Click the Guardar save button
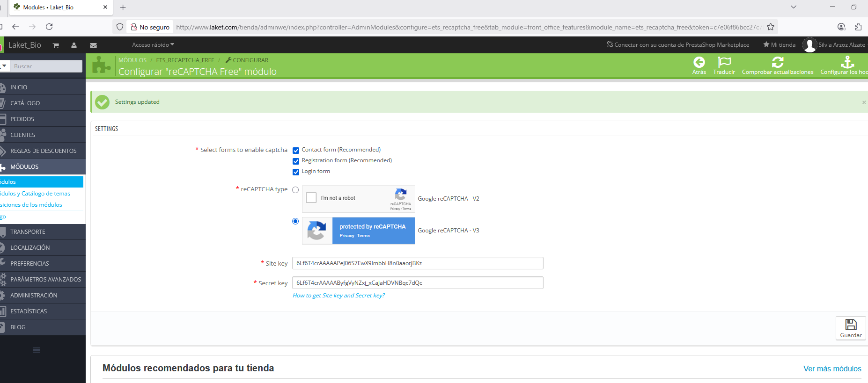The height and width of the screenshot is (383, 868). 851,328
